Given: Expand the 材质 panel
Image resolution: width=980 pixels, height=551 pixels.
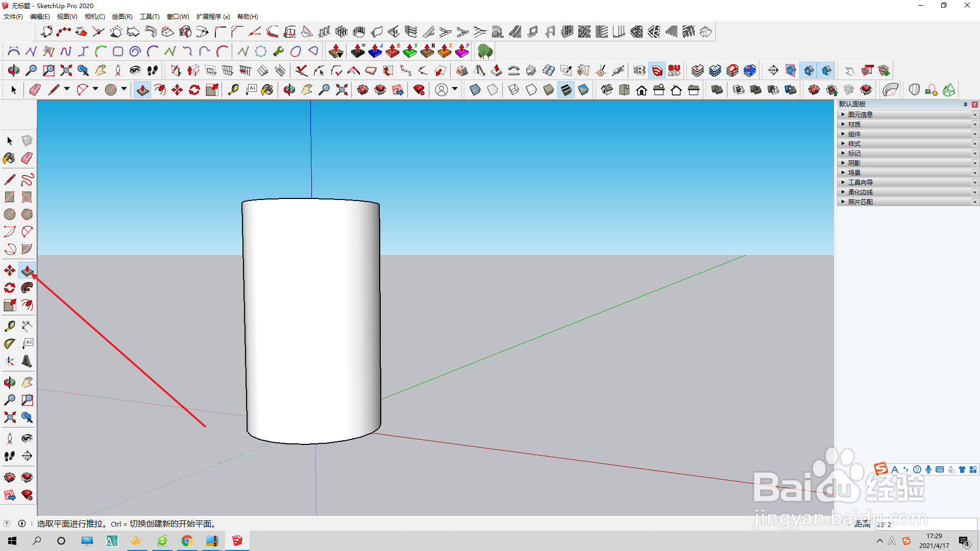Looking at the screenshot, I should [854, 124].
